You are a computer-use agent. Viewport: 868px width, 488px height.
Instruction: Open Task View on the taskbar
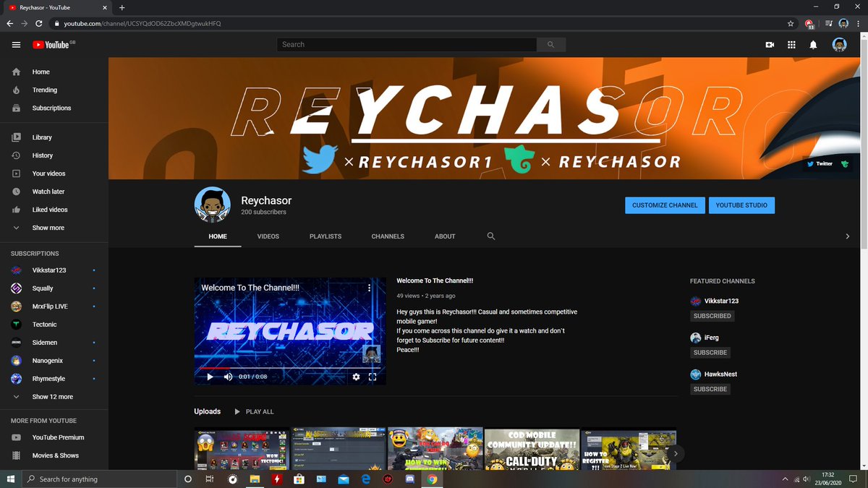click(x=210, y=479)
